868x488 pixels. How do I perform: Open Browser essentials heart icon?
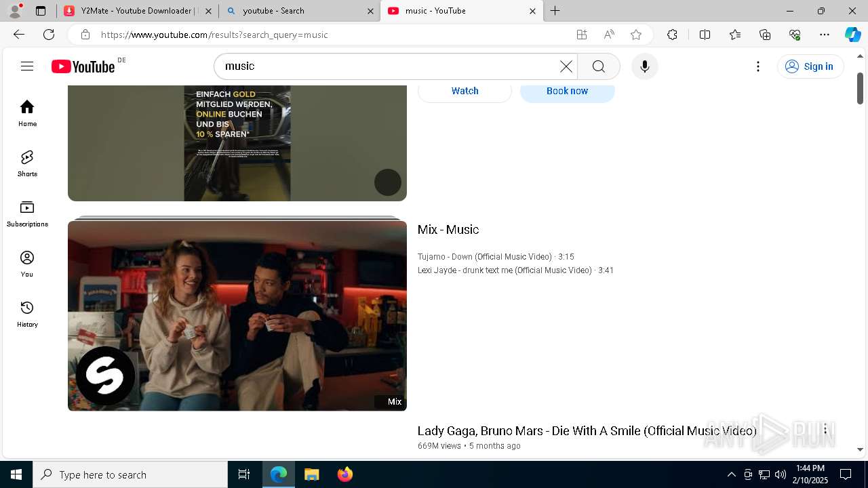(x=795, y=35)
